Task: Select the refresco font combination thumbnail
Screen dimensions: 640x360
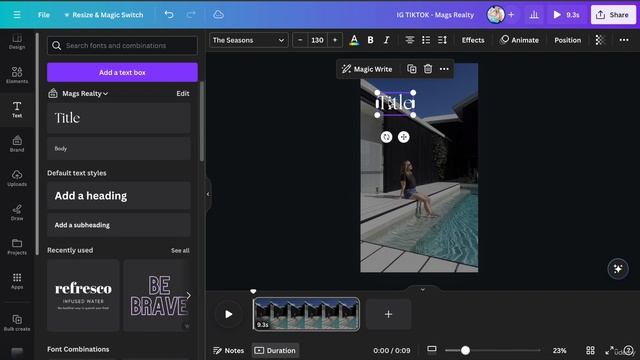Action: coord(83,295)
